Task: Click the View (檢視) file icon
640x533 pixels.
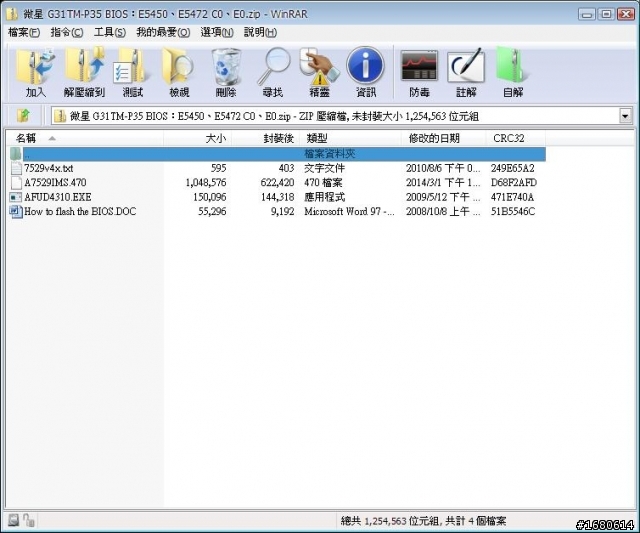Action: click(179, 72)
